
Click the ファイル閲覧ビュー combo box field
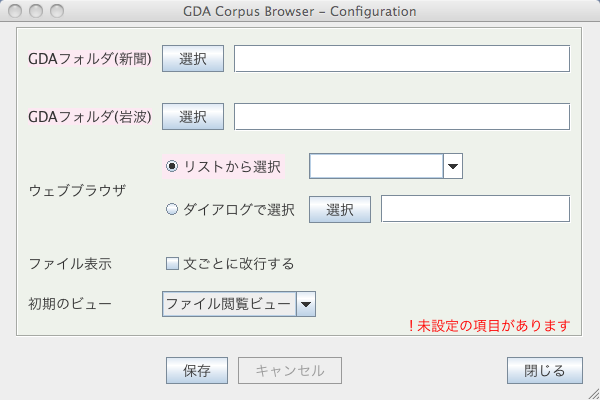point(229,304)
